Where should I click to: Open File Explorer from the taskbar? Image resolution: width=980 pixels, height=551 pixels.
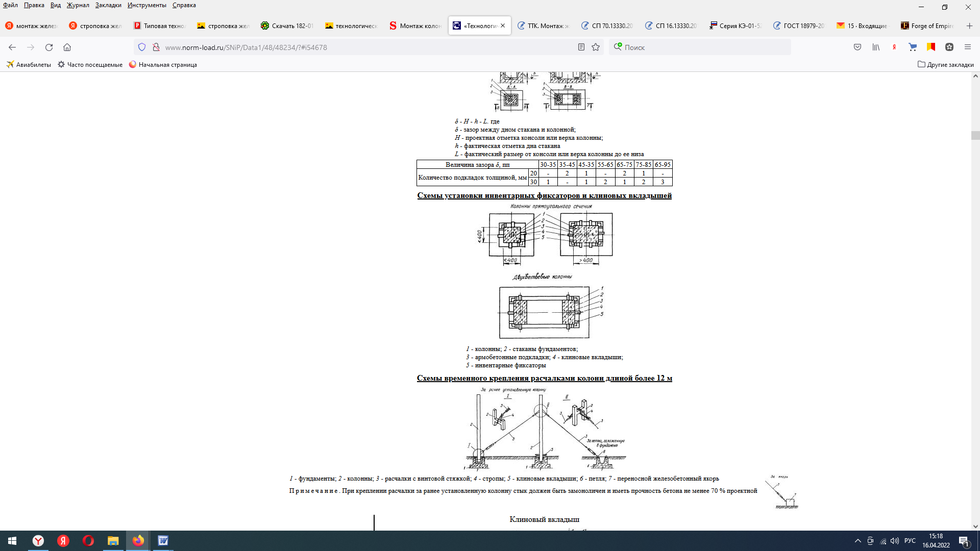tap(113, 541)
